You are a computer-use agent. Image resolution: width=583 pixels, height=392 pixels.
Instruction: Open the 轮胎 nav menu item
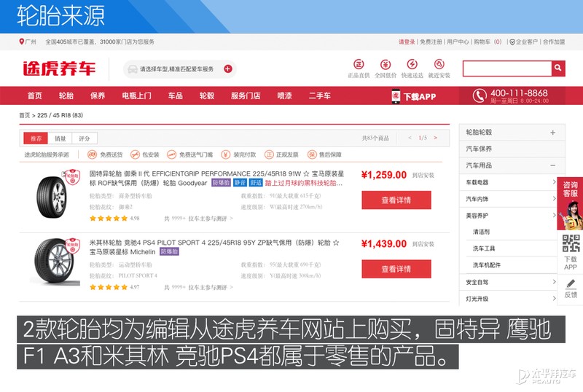pos(66,96)
